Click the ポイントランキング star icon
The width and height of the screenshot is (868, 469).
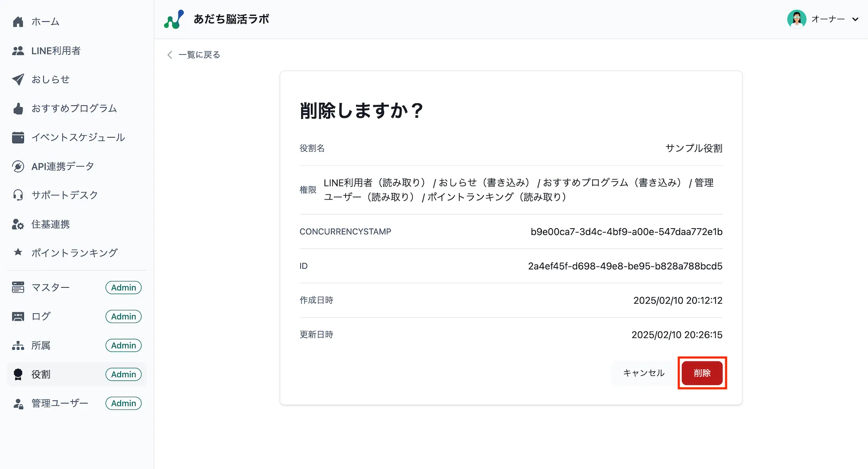pyautogui.click(x=18, y=252)
